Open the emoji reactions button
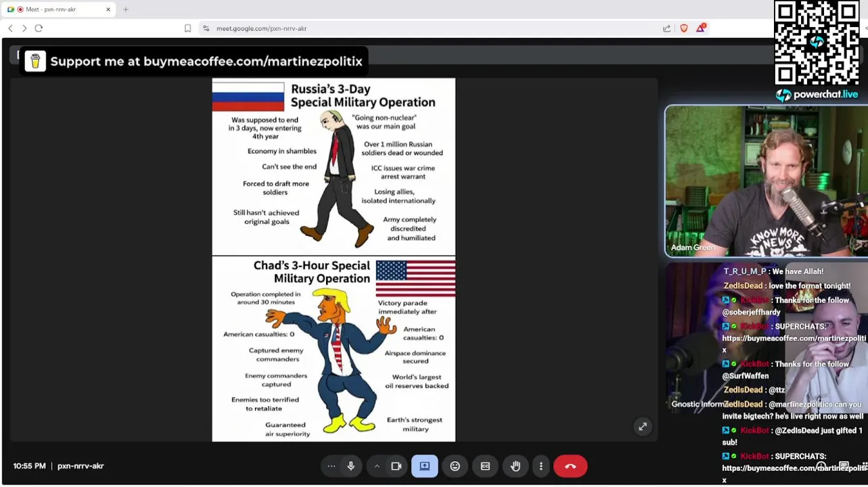Image resolution: width=868 pixels, height=487 pixels. 455,466
